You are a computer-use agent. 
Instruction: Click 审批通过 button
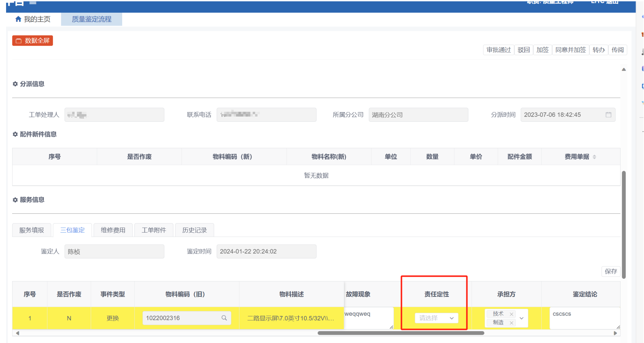tap(499, 50)
